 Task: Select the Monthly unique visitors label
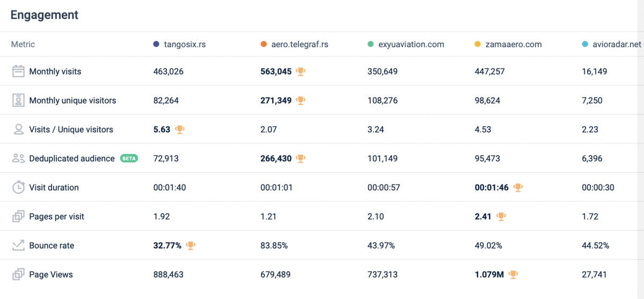click(x=72, y=100)
